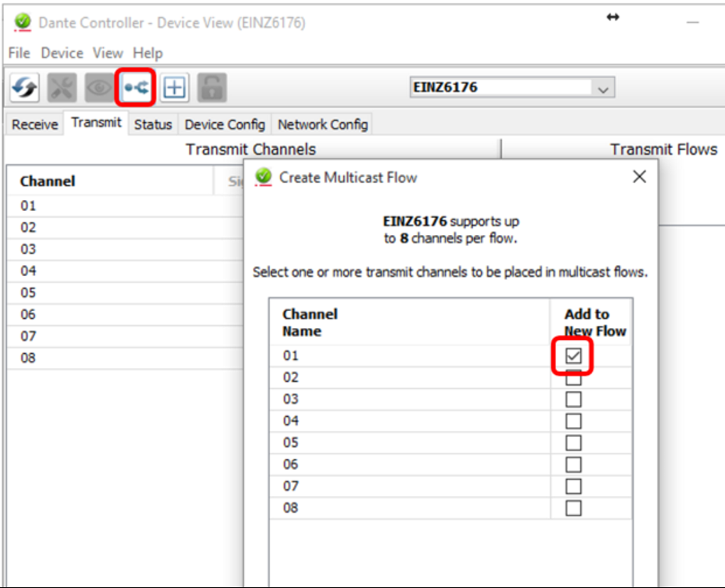Click the wrench and screwdriver tools icon
The width and height of the screenshot is (725, 588).
pos(62,87)
